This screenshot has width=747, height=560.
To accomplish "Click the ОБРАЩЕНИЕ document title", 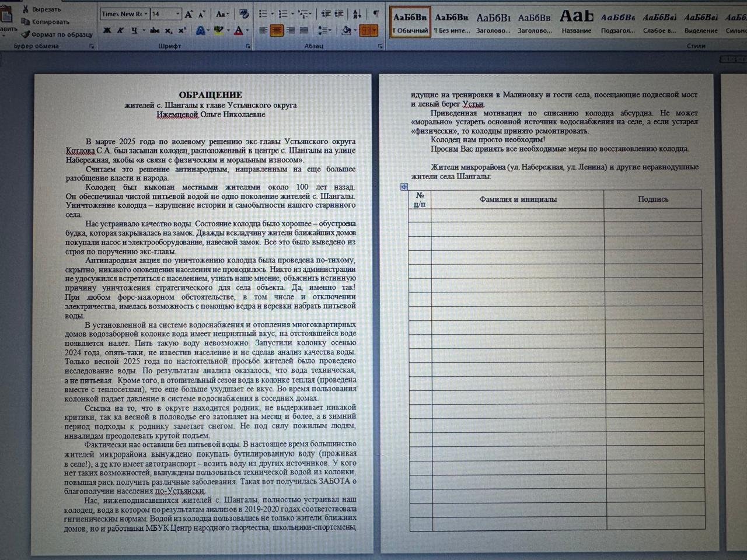I will (211, 94).
